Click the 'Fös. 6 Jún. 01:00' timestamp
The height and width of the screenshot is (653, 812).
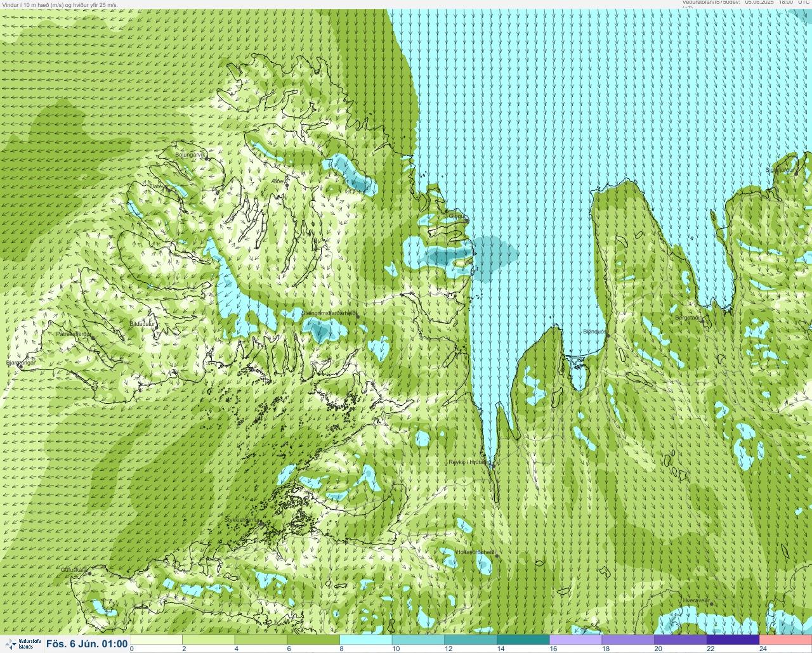(x=87, y=644)
